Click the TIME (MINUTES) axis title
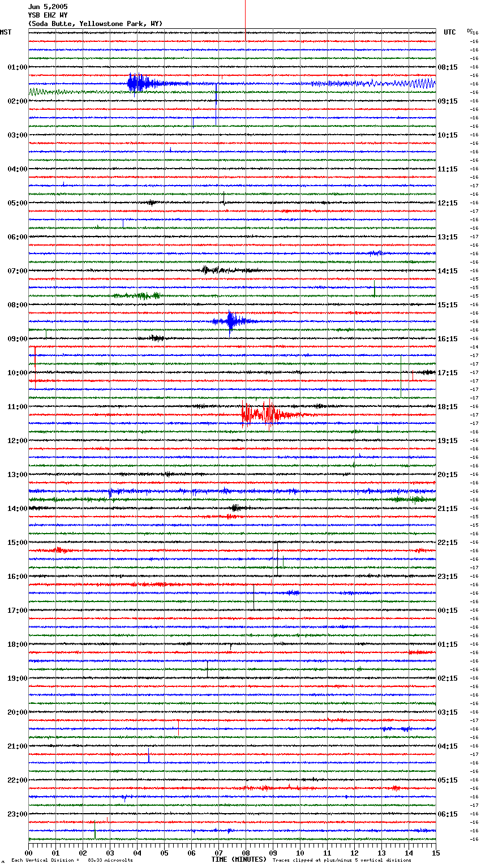Screen dimensions: 481x868 click(x=239, y=860)
